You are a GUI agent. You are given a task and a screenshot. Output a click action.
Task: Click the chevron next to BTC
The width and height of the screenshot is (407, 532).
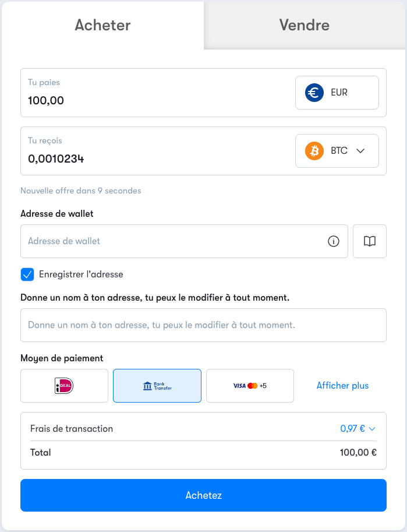360,151
